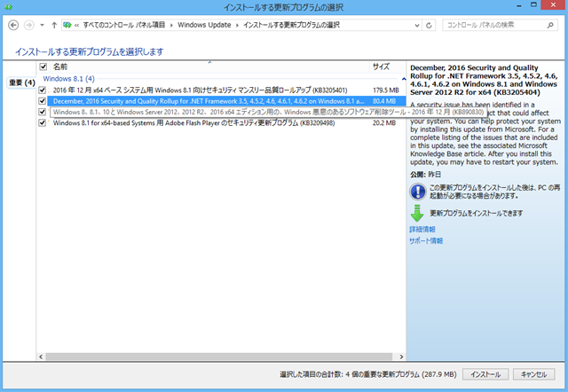Open recent locations dropdown arrow
Screen dimensions: 568x392
point(42,25)
